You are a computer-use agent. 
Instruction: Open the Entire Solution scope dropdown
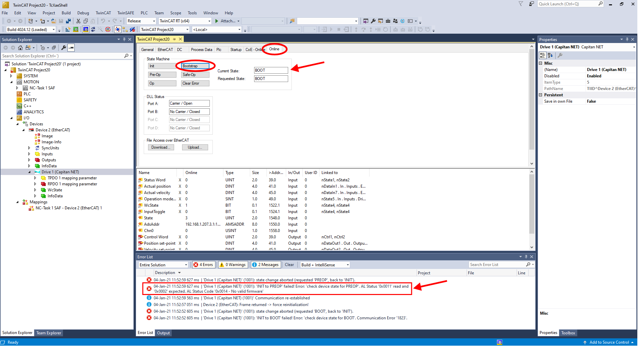tap(163, 265)
